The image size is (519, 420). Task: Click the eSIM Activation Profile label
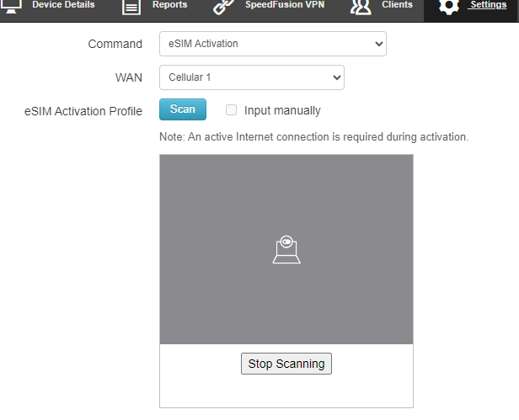point(83,110)
